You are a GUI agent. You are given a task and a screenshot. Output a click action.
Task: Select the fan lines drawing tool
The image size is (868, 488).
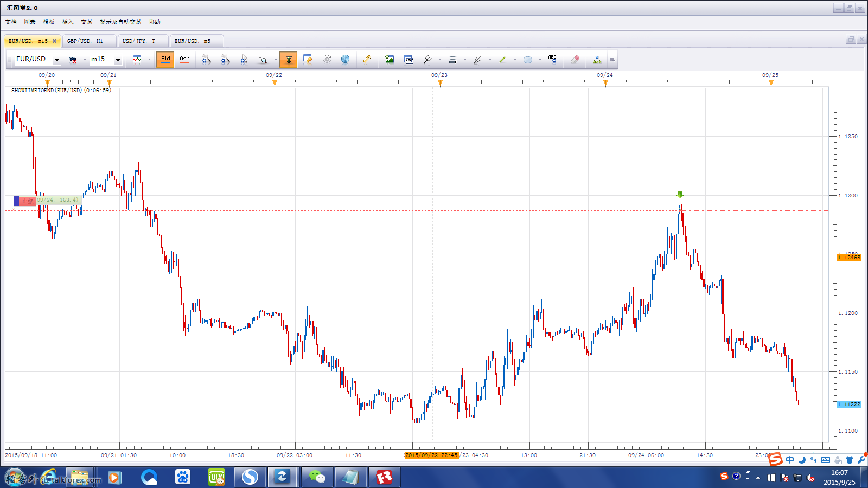tap(477, 60)
